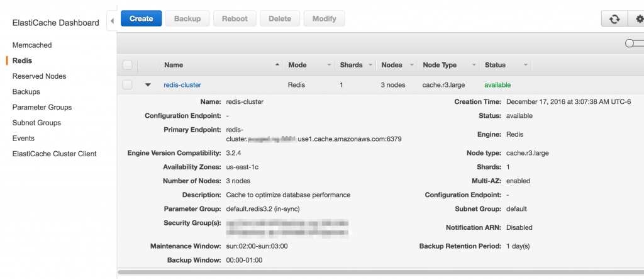Click the Mode column header label

[x=297, y=65]
